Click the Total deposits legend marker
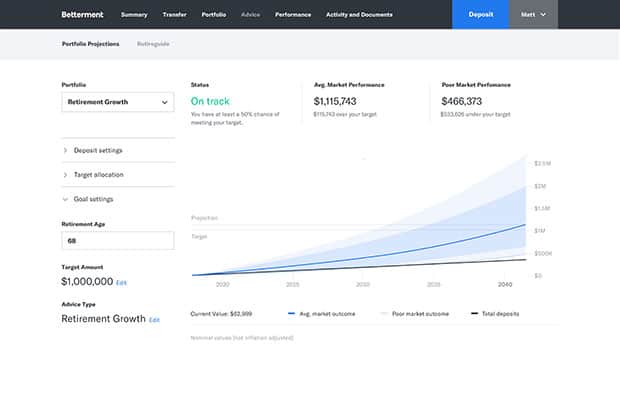The image size is (620, 398). (474, 313)
